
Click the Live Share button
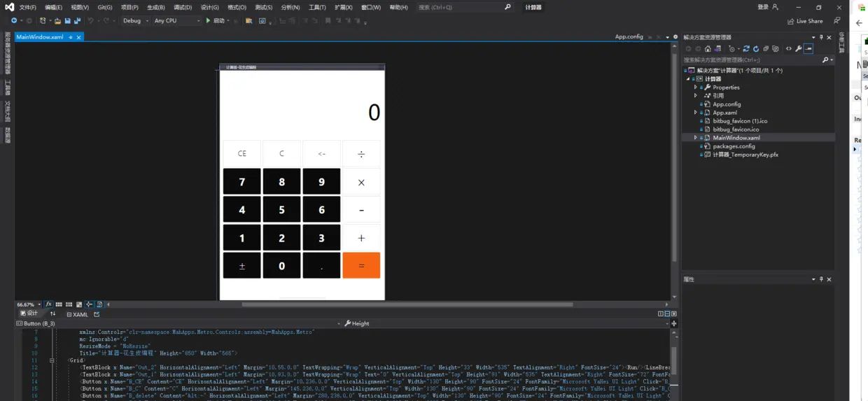[805, 21]
